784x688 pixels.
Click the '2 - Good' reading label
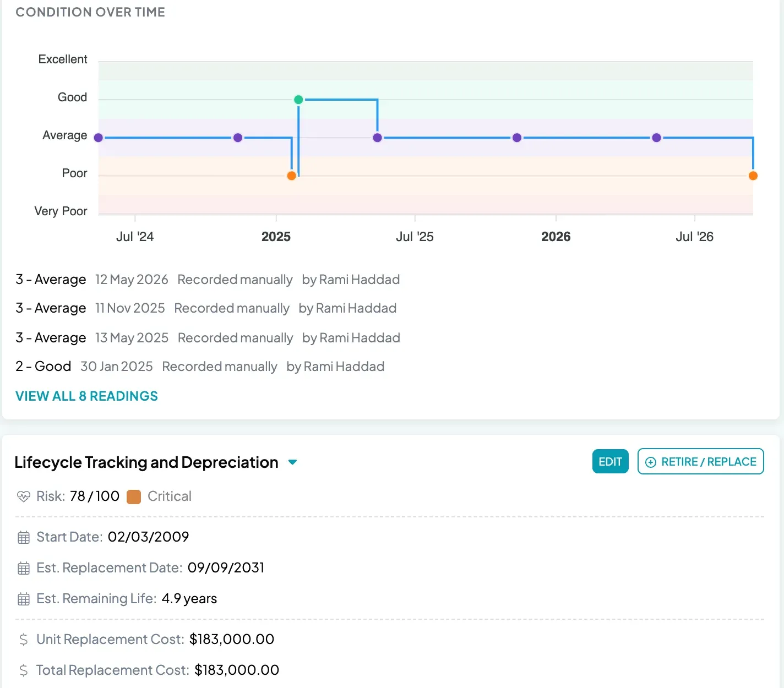(43, 367)
